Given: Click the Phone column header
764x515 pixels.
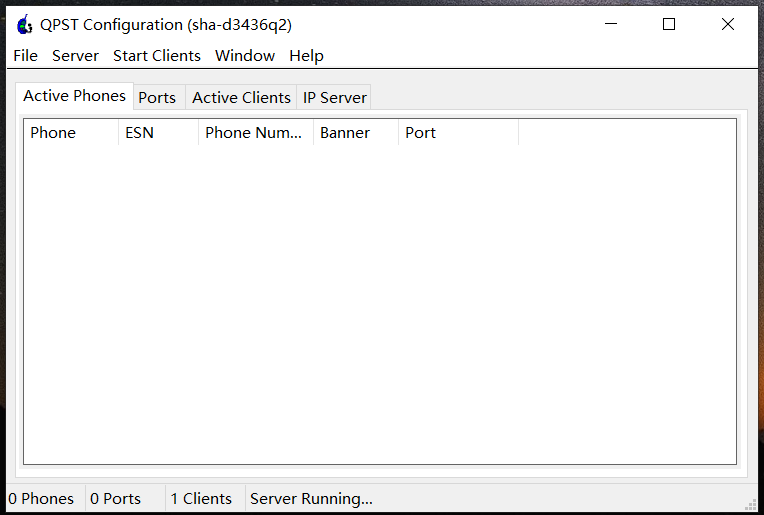Looking at the screenshot, I should [71, 133].
